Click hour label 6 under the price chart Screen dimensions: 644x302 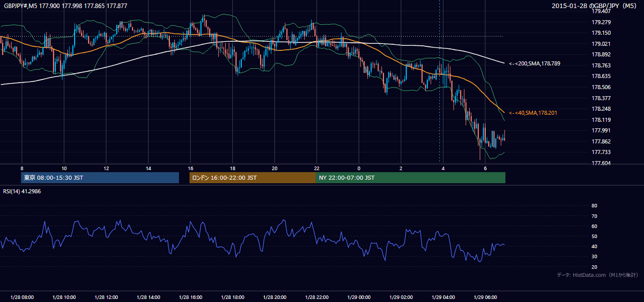point(485,168)
